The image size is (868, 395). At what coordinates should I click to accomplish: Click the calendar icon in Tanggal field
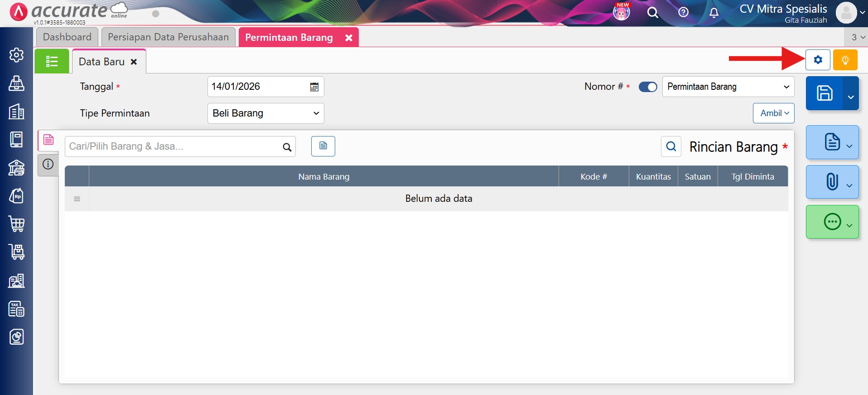pyautogui.click(x=314, y=87)
